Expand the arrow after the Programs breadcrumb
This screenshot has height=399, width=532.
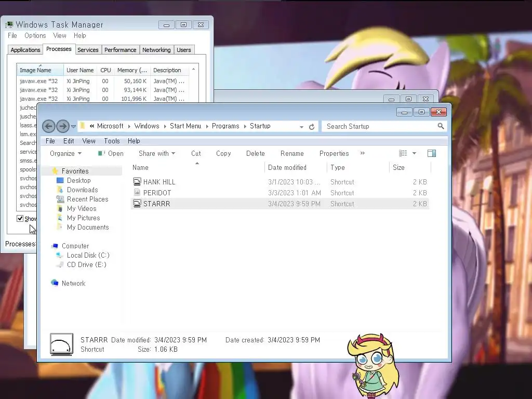(245, 126)
